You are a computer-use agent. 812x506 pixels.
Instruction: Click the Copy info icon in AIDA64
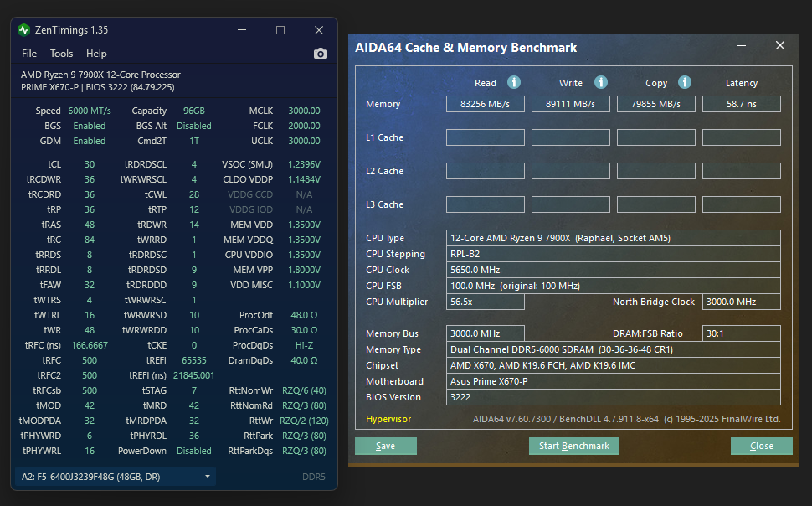coord(684,82)
